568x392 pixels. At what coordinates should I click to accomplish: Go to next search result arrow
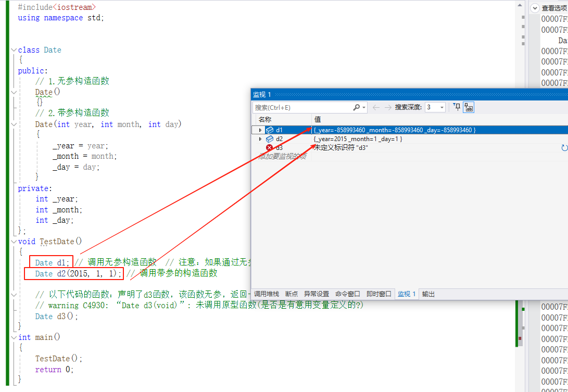387,107
